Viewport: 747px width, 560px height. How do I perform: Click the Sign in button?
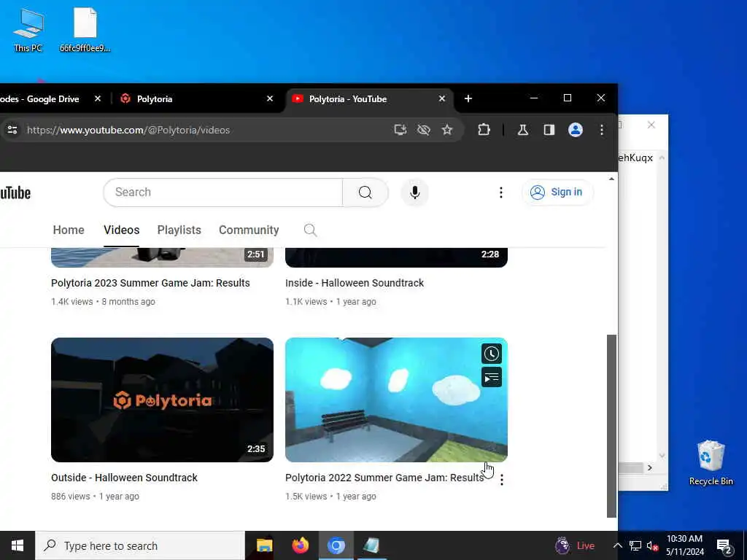[x=557, y=192]
